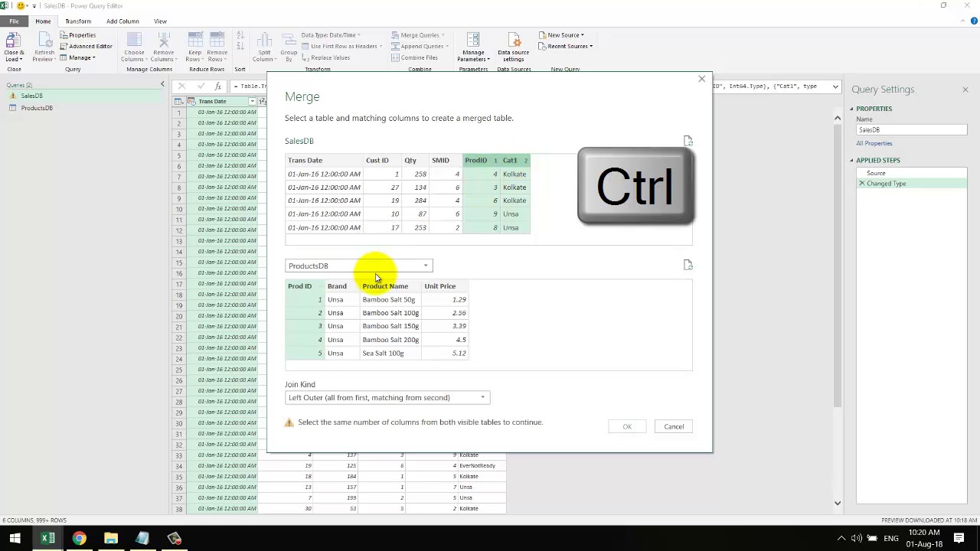Collapse the Queries pane with the arrow

click(x=162, y=84)
